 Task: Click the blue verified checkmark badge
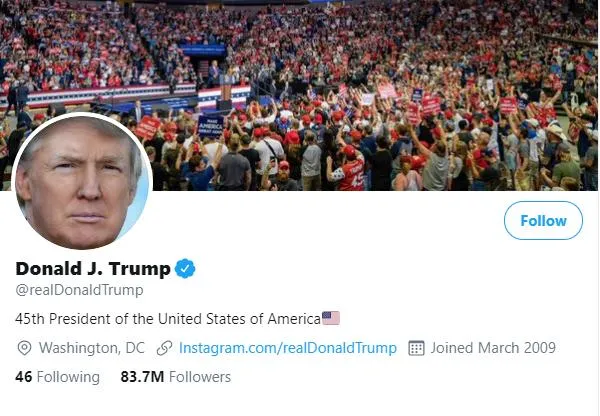tap(185, 269)
